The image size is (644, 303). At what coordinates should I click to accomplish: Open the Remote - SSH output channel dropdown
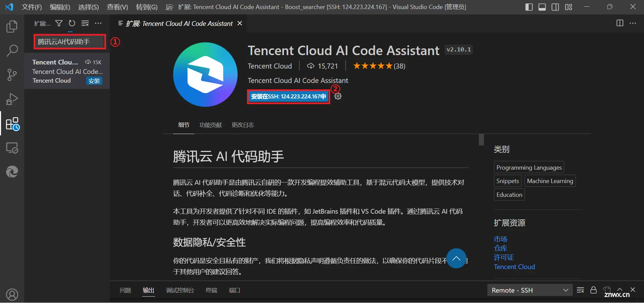(x=530, y=290)
